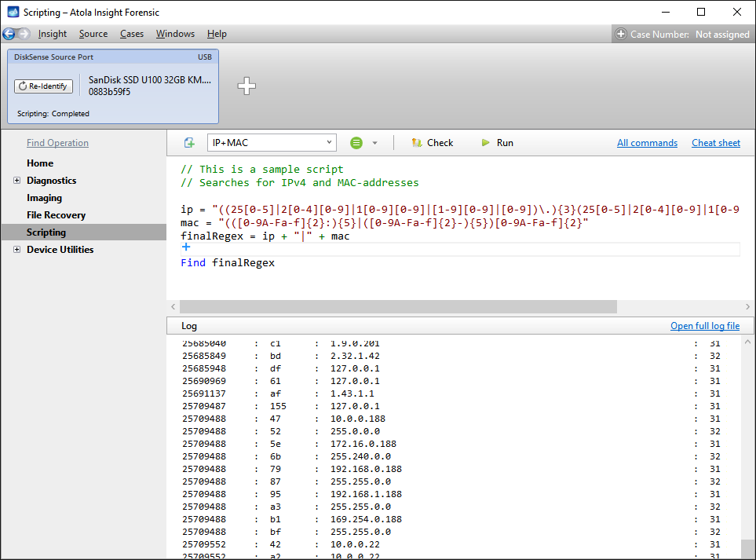The image size is (756, 560).
Task: Open the Cheat sheet link
Action: coord(715,143)
